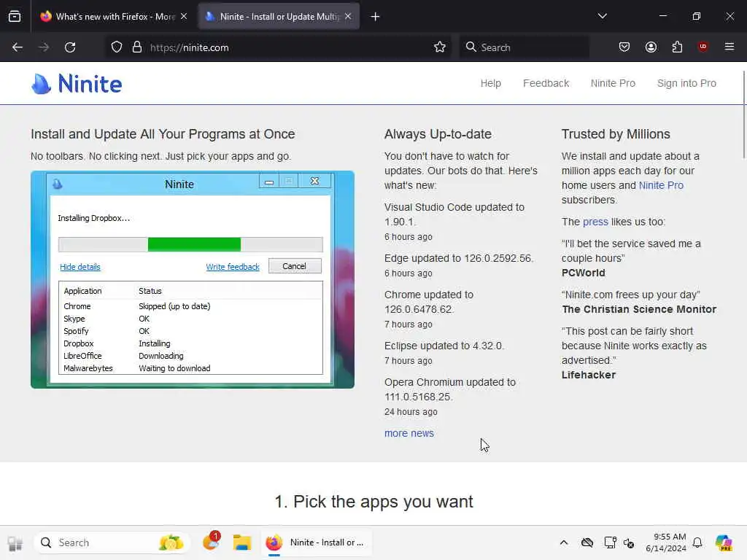
Task: Click the PCWorld quote attribution
Action: tap(583, 273)
